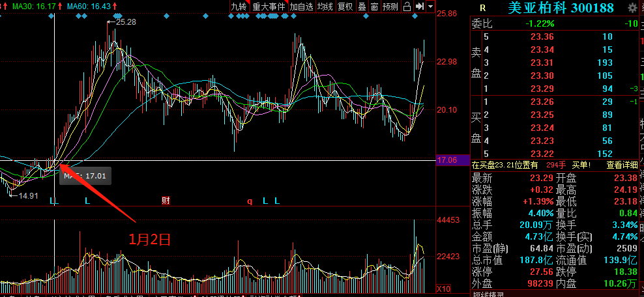Click the 委比 -1.22% value

(x=540, y=23)
